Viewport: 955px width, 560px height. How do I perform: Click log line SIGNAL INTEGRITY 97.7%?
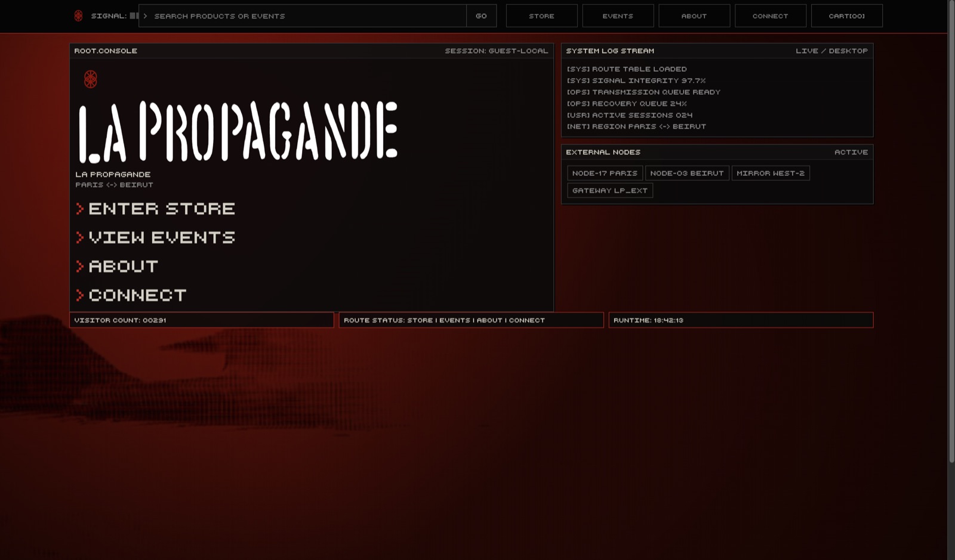click(x=636, y=81)
